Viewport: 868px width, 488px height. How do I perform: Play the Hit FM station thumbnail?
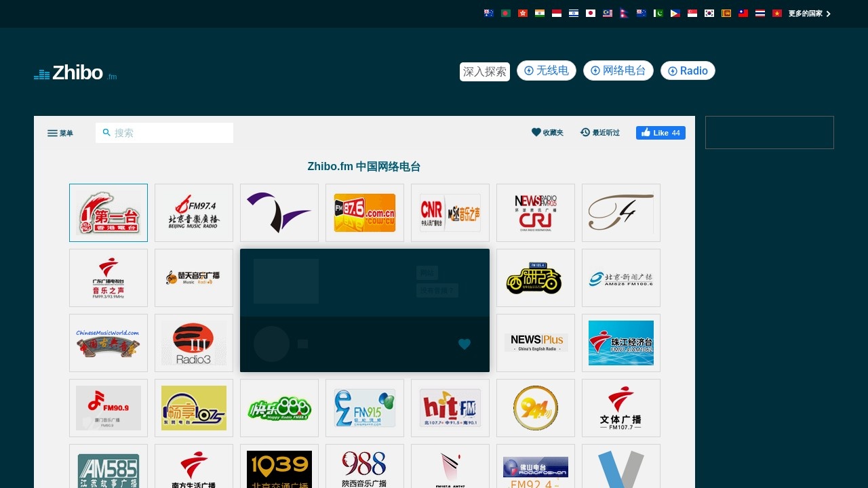(450, 407)
